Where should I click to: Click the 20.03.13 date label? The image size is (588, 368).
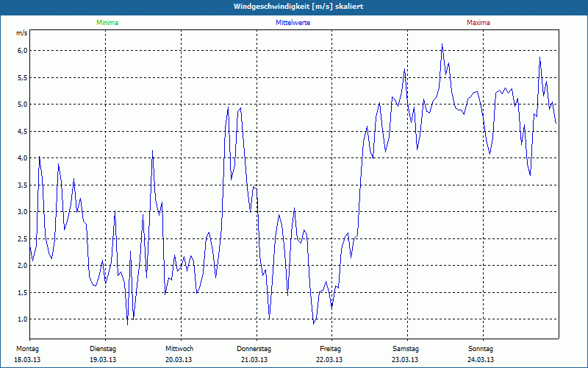[x=179, y=360]
